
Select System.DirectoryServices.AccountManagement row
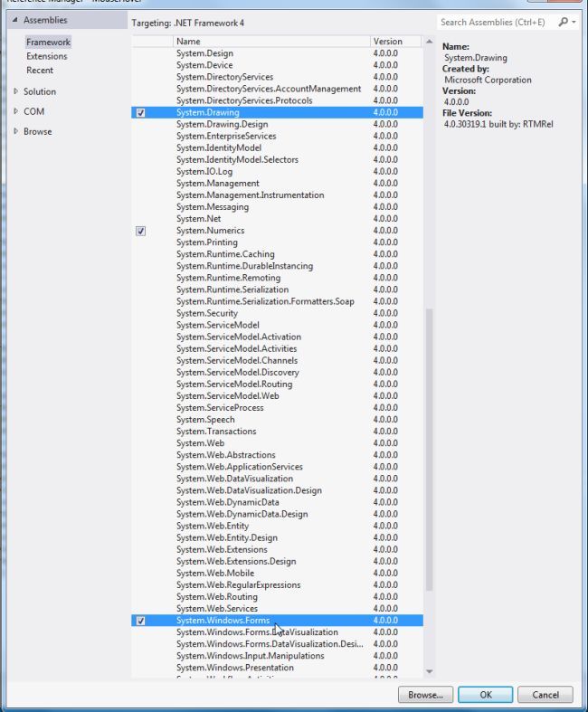click(277, 89)
